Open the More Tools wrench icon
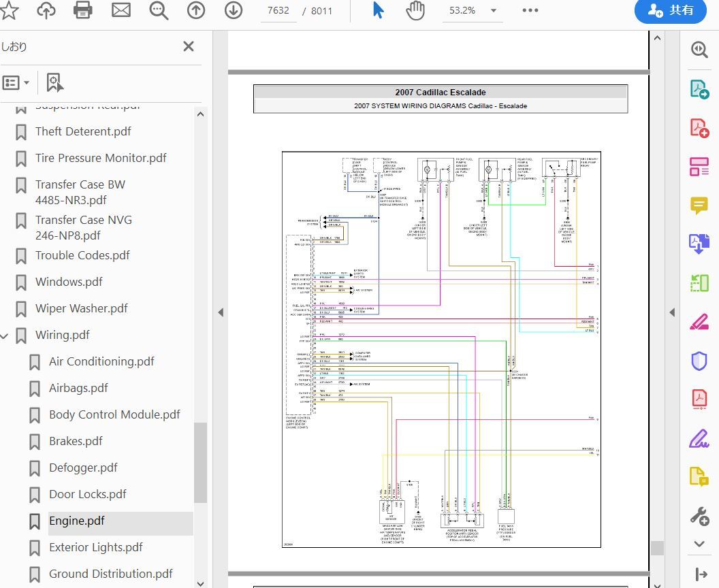Screen dimensions: 719x588 [x=700, y=516]
